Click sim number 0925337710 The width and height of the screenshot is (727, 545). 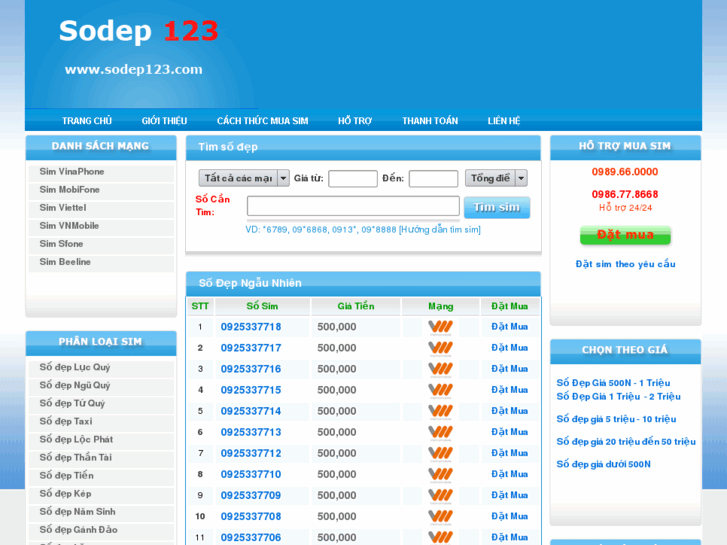251,475
